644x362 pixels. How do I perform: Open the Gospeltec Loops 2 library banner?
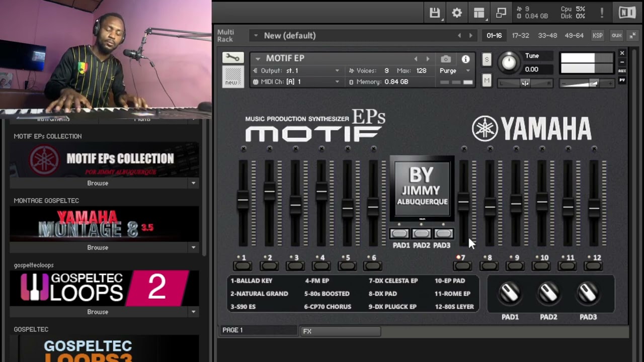click(x=104, y=288)
